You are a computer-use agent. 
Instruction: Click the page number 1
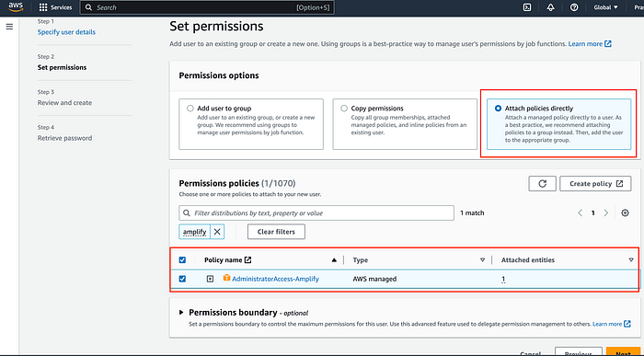[592, 212]
